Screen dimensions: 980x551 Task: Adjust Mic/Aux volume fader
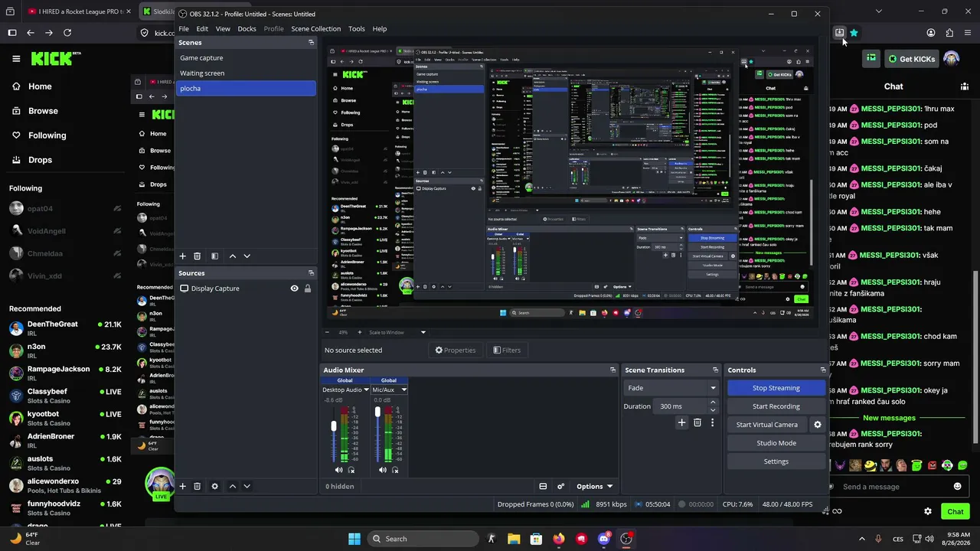tap(377, 412)
